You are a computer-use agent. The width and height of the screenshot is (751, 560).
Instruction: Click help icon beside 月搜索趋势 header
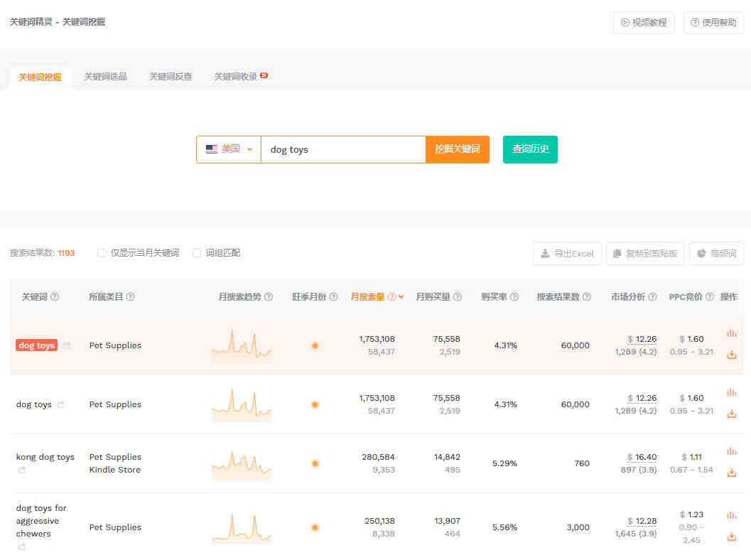click(269, 297)
